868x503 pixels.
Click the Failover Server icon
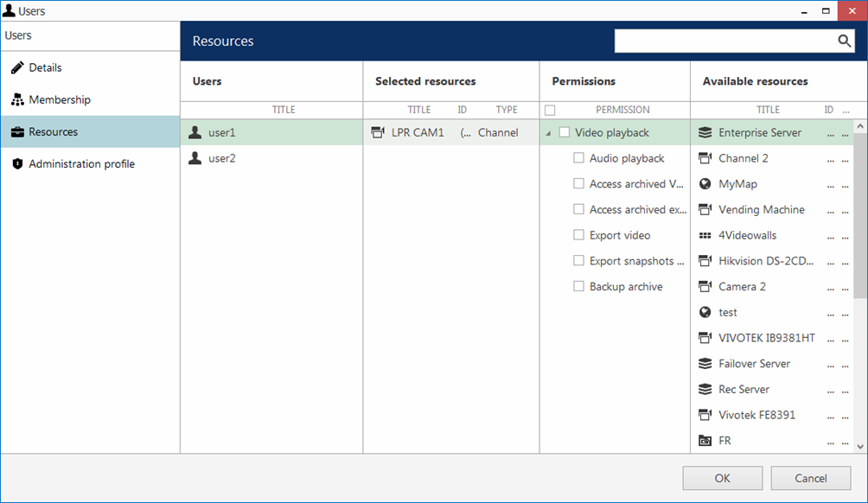705,364
